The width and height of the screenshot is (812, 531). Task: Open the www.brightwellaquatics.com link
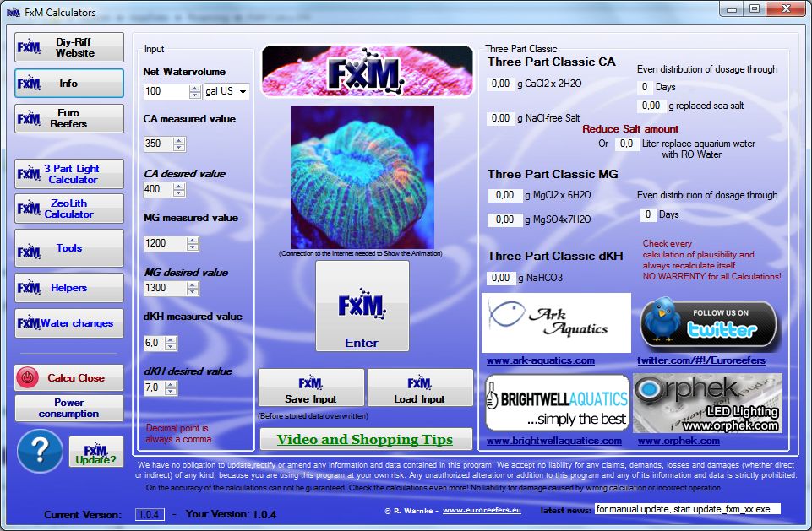pyautogui.click(x=553, y=441)
